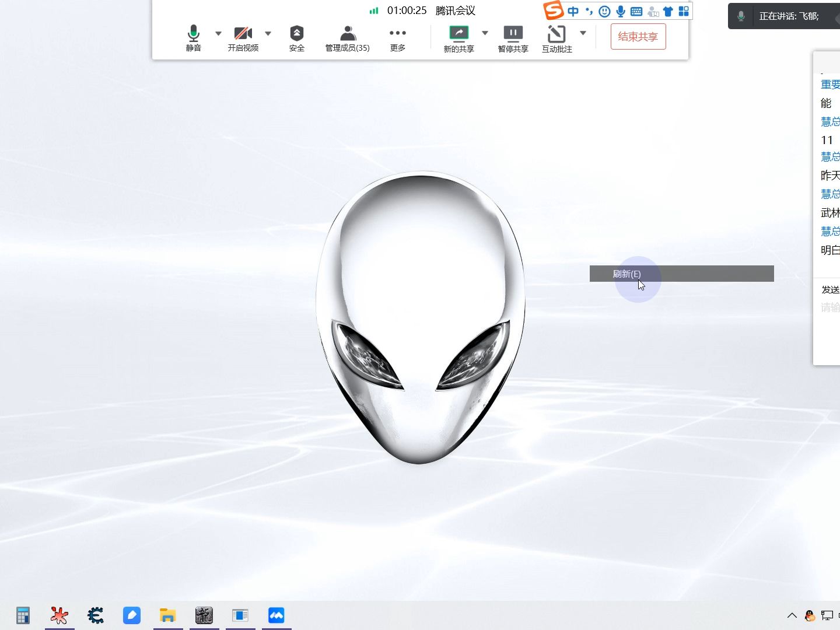Open the red splash app in taskbar
Screen dimensions: 840x630
tap(60, 615)
